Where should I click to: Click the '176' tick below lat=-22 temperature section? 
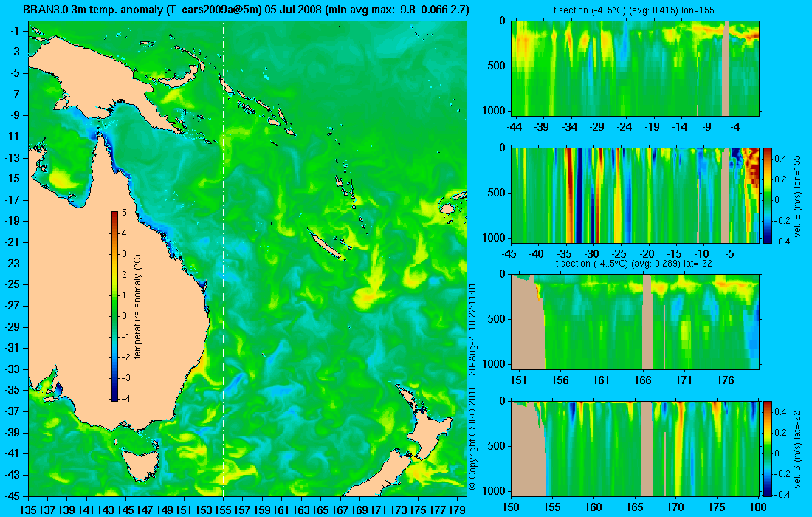[726, 380]
